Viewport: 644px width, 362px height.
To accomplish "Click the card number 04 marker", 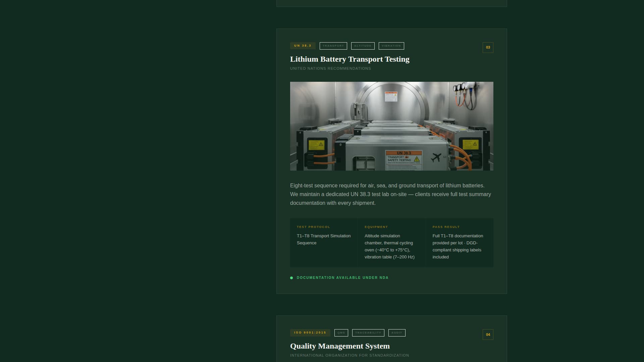I will point(488,334).
